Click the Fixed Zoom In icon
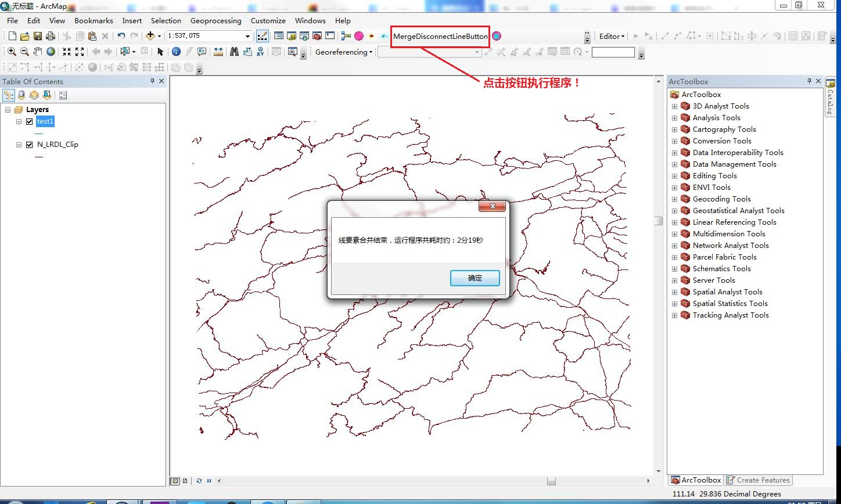 coord(67,52)
